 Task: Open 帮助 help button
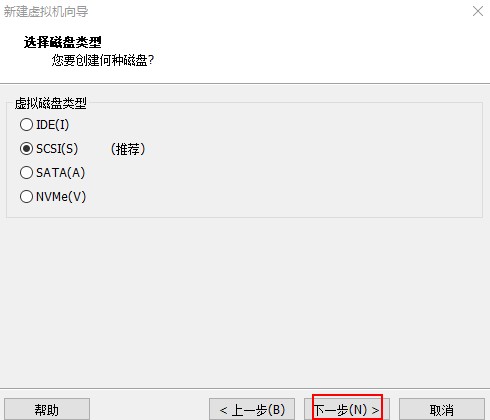[x=47, y=409]
